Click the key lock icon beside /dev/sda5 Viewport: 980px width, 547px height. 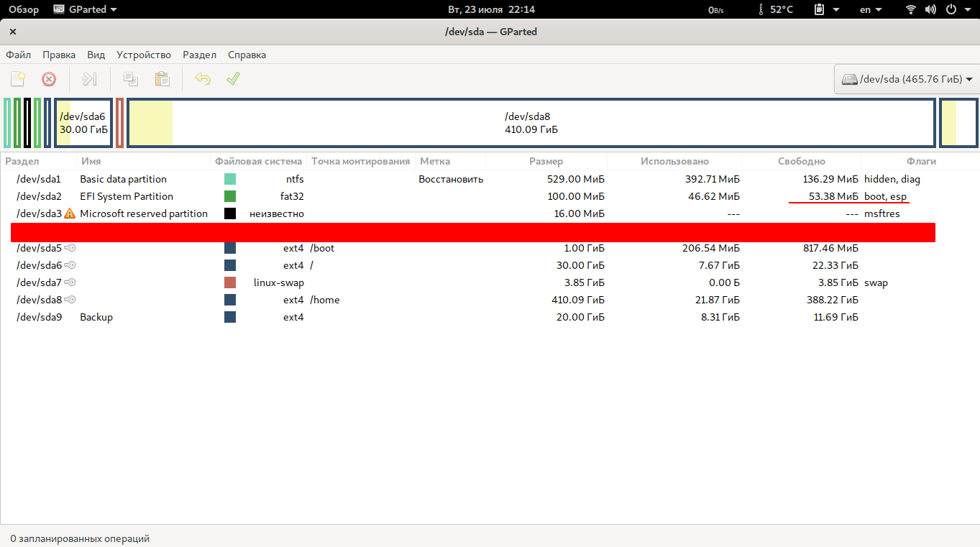click(x=70, y=248)
